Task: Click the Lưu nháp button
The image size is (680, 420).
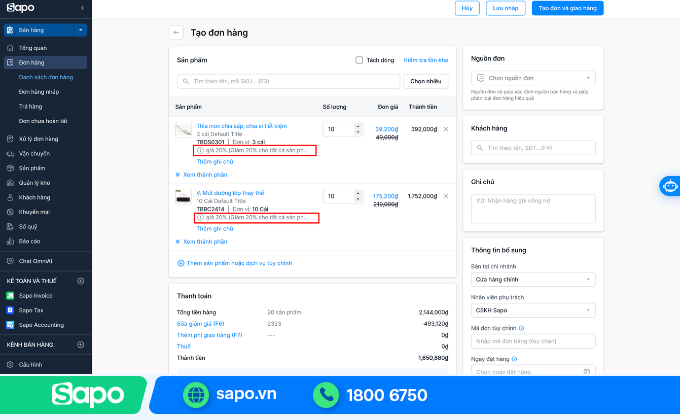Action: 506,8
